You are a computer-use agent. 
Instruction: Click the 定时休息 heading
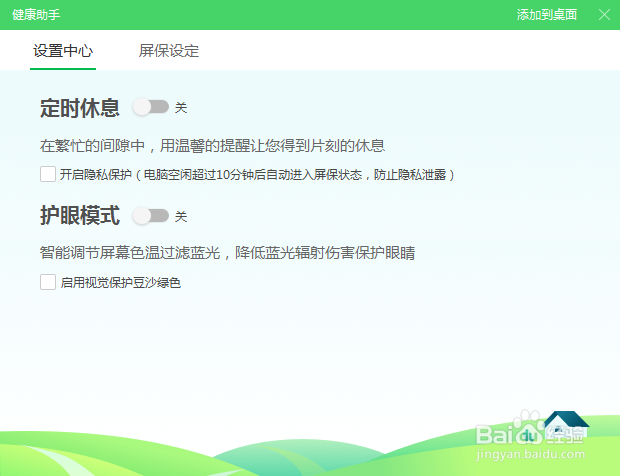[79, 108]
